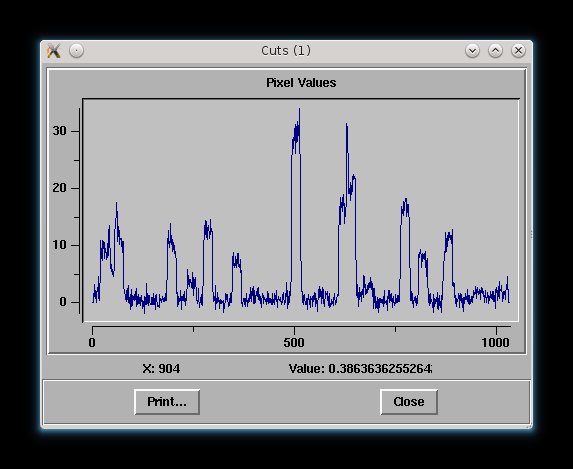Click the 1000 label on the x-axis

click(x=495, y=343)
